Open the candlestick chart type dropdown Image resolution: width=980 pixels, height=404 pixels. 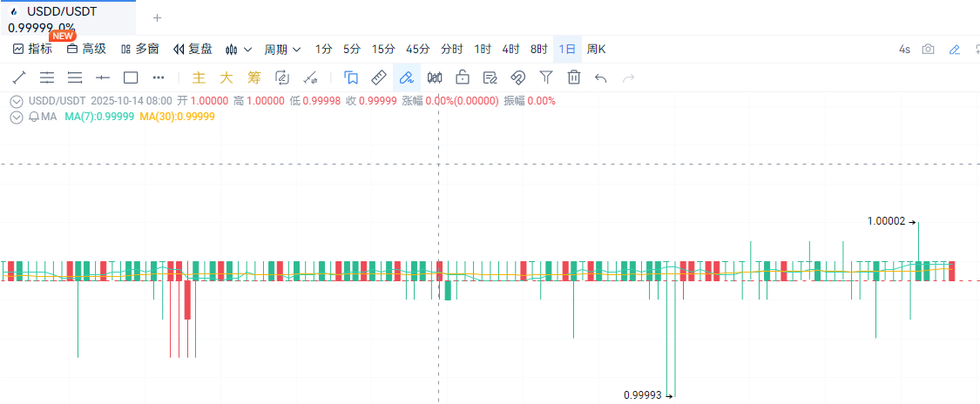239,50
